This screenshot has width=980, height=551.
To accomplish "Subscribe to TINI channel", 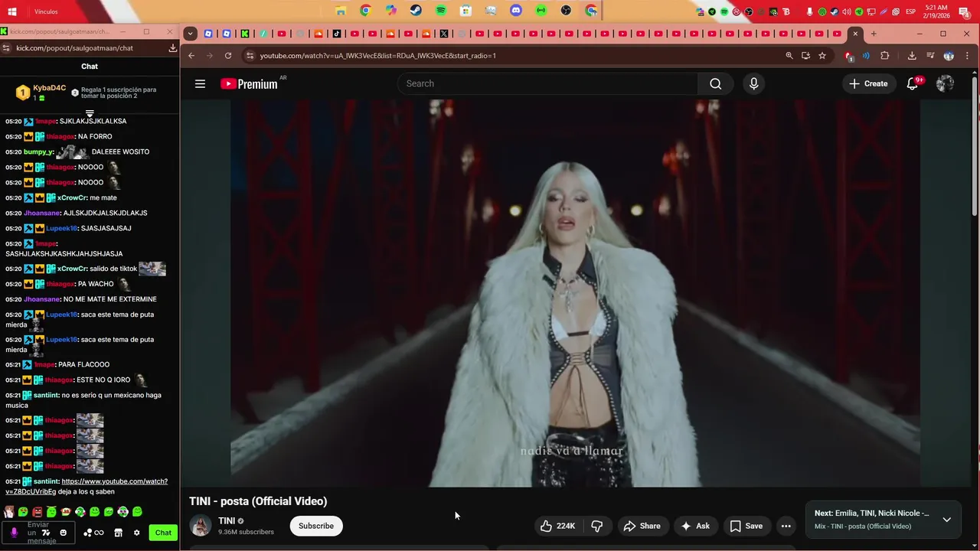I will pyautogui.click(x=316, y=526).
